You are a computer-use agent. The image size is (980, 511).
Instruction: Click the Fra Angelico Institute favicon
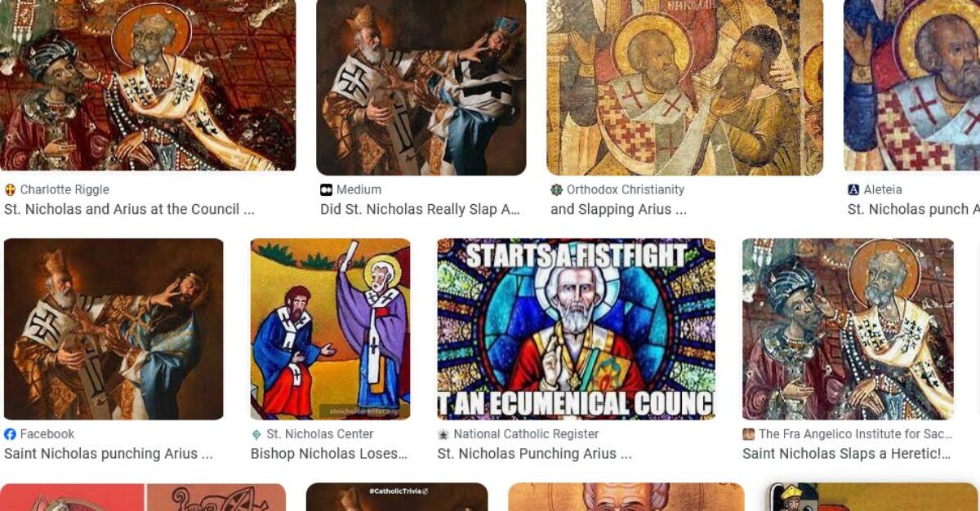749,434
